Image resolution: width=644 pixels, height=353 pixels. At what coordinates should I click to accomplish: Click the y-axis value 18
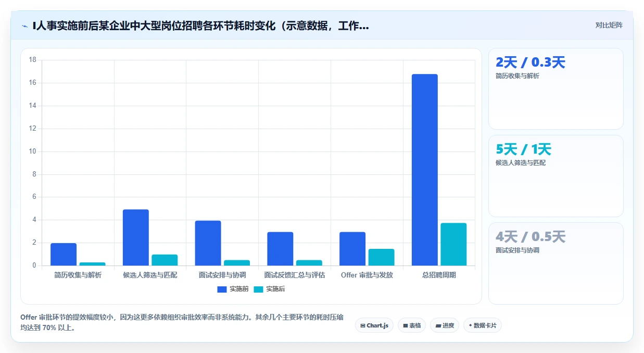point(32,60)
